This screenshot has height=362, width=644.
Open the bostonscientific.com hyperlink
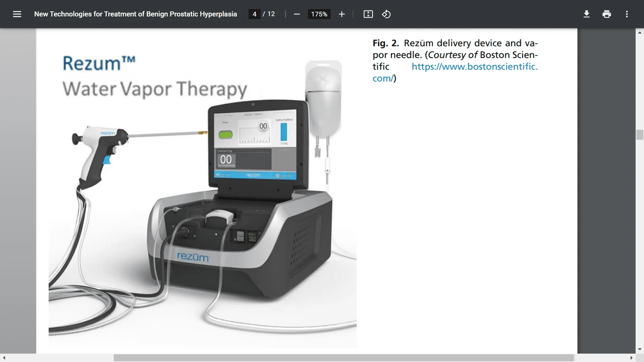475,67
